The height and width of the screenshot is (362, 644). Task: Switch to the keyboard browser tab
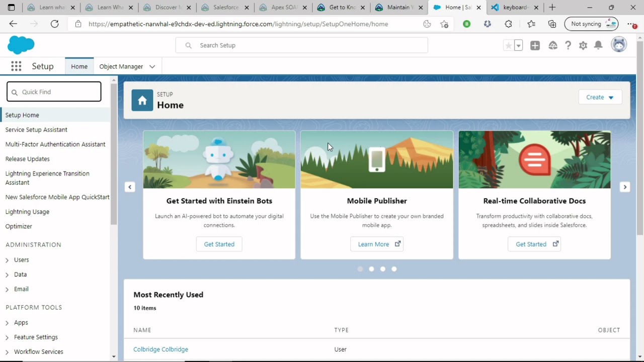(x=515, y=8)
